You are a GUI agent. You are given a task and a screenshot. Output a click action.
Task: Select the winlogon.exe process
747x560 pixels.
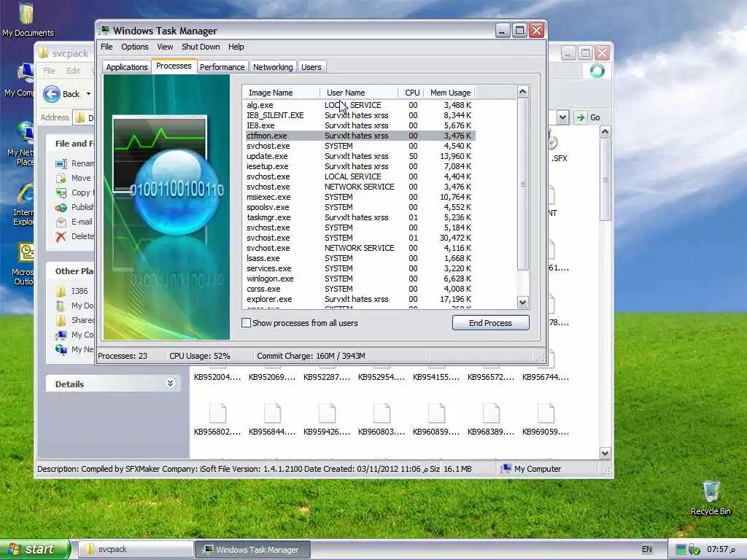(359, 279)
